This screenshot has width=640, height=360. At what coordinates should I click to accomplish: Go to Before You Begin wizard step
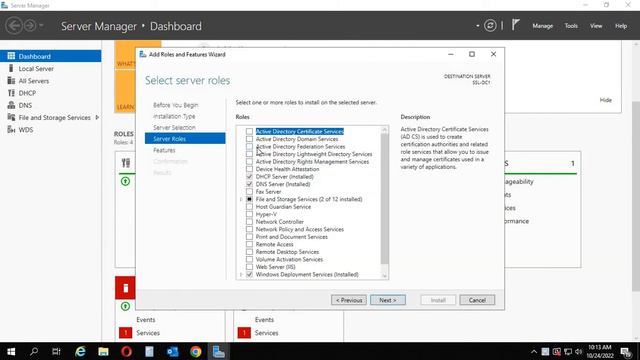tap(176, 105)
